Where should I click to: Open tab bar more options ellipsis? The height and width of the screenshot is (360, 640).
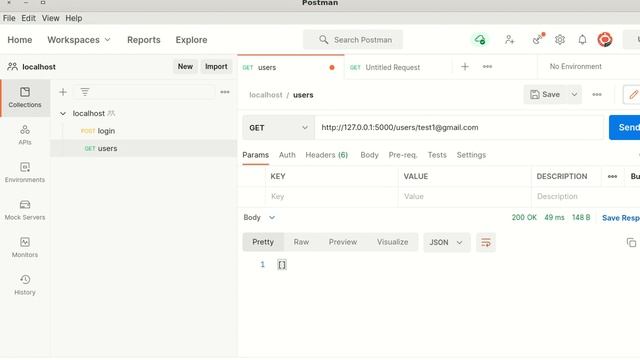[x=487, y=67]
